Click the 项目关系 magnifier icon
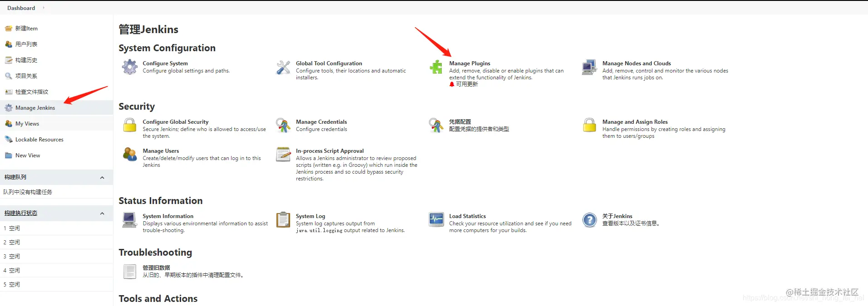The width and height of the screenshot is (868, 306). [9, 76]
